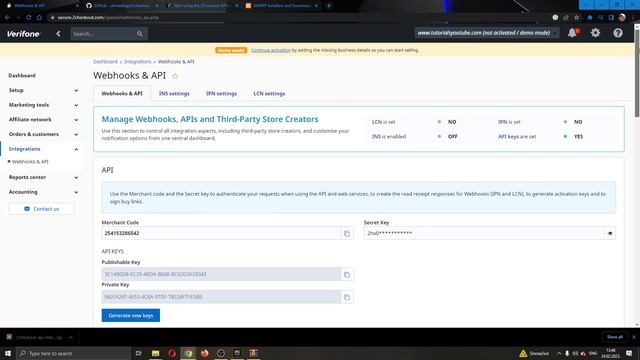
Task: Click the Snow/Ice weather warning icon
Action: (x=523, y=353)
